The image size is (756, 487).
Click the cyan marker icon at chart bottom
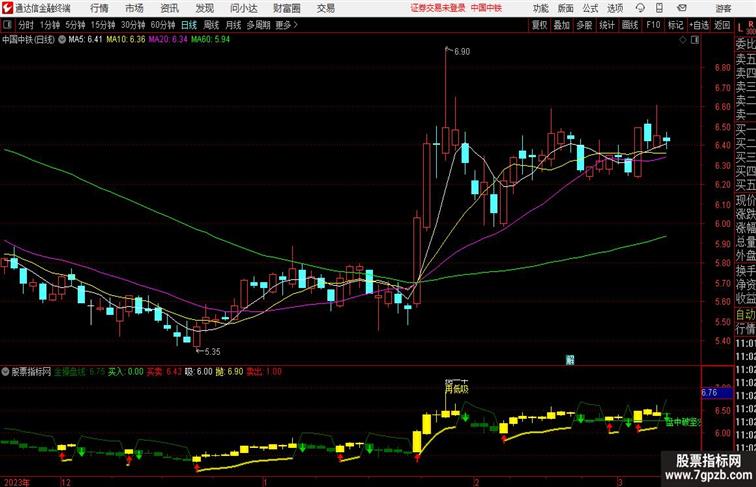click(570, 360)
